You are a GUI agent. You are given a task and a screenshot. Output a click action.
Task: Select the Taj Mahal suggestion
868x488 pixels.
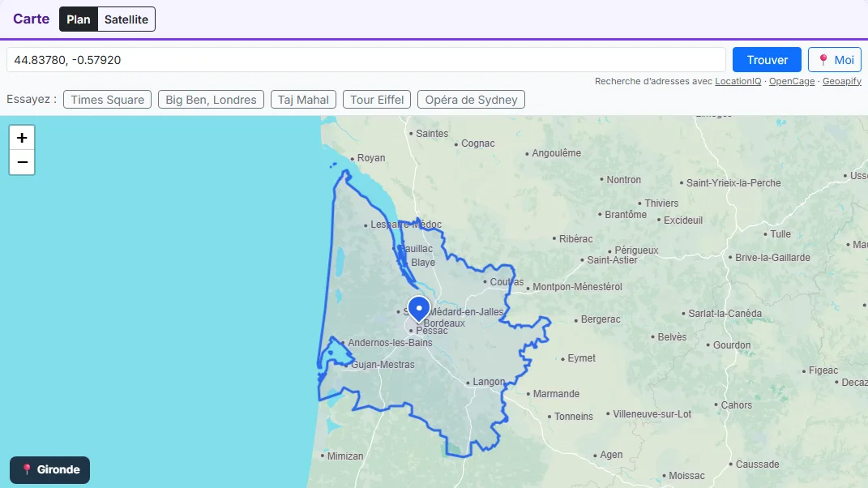tap(303, 100)
